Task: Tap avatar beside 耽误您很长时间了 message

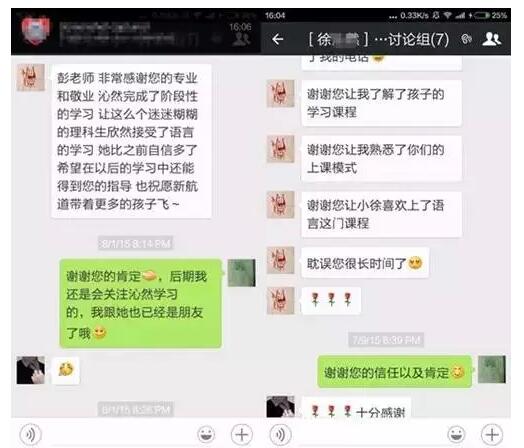Action: pyautogui.click(x=280, y=260)
